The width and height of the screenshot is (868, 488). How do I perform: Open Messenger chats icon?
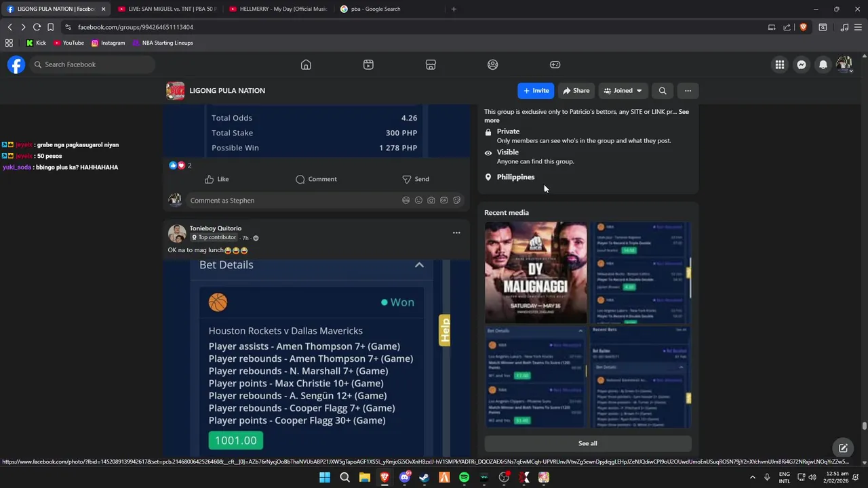(x=802, y=64)
